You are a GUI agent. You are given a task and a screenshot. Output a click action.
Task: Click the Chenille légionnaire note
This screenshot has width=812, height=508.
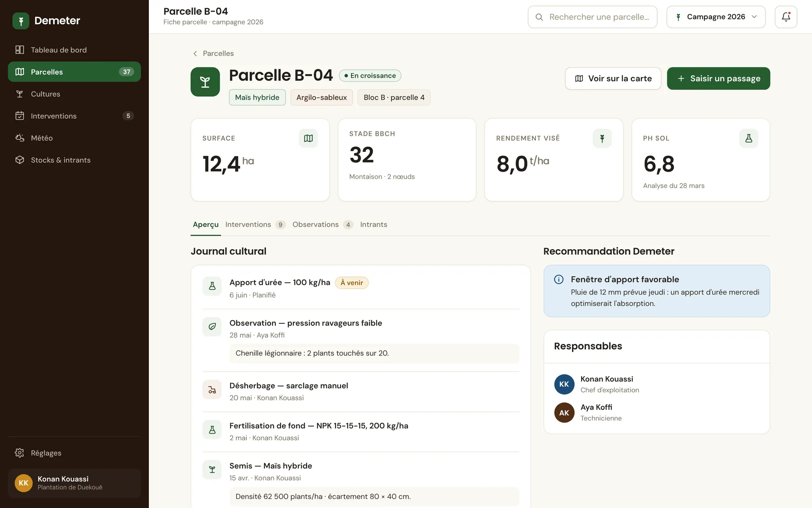click(x=374, y=354)
